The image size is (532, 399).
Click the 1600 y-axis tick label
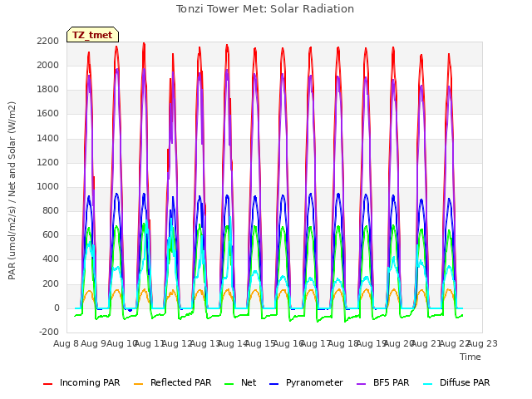point(48,114)
